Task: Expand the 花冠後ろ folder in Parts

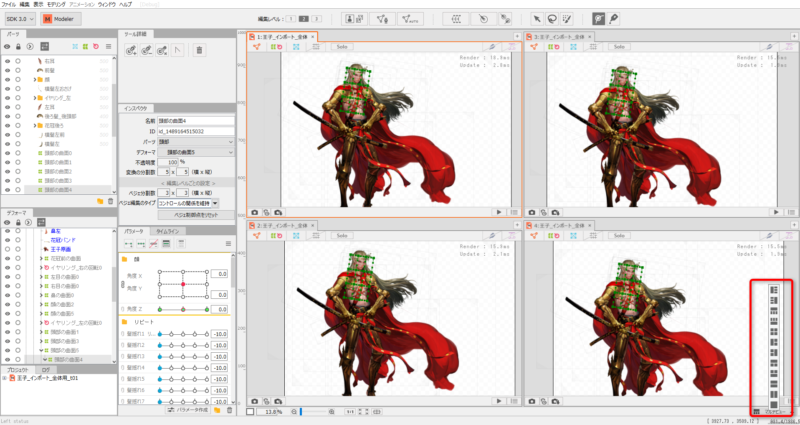Action: pyautogui.click(x=34, y=126)
